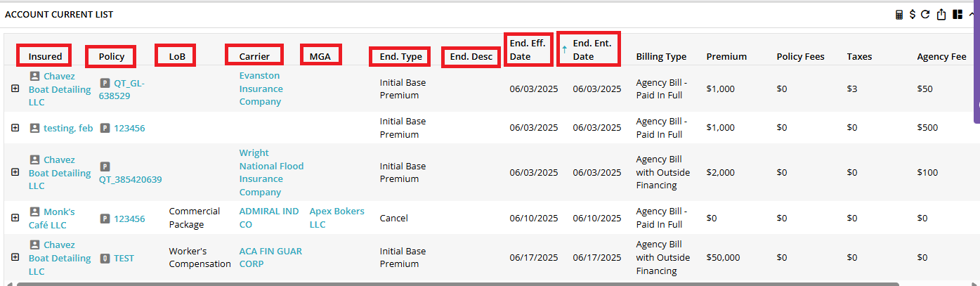Click the dollar sign icon

(912, 15)
